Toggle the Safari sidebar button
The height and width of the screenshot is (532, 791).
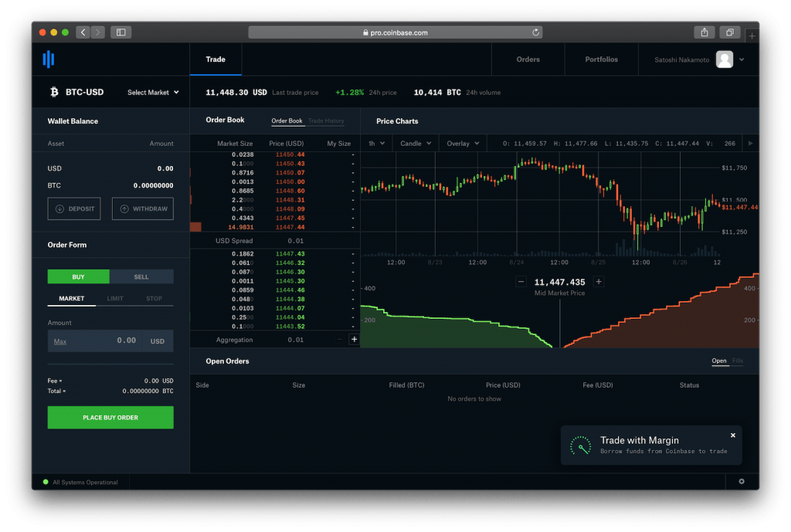click(x=121, y=32)
